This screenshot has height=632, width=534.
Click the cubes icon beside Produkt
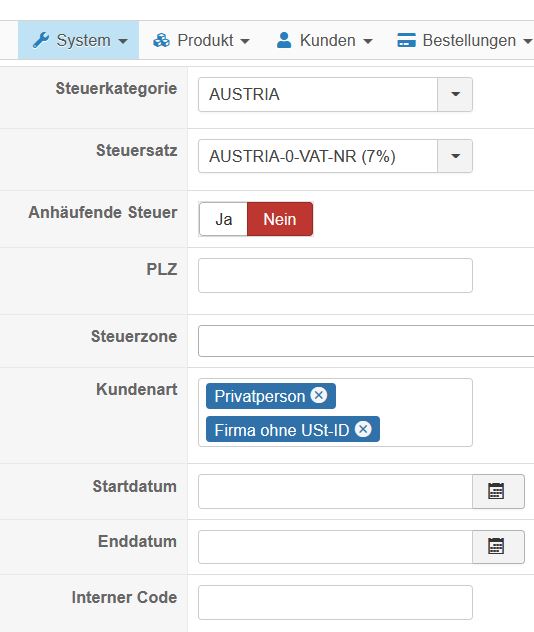(161, 40)
